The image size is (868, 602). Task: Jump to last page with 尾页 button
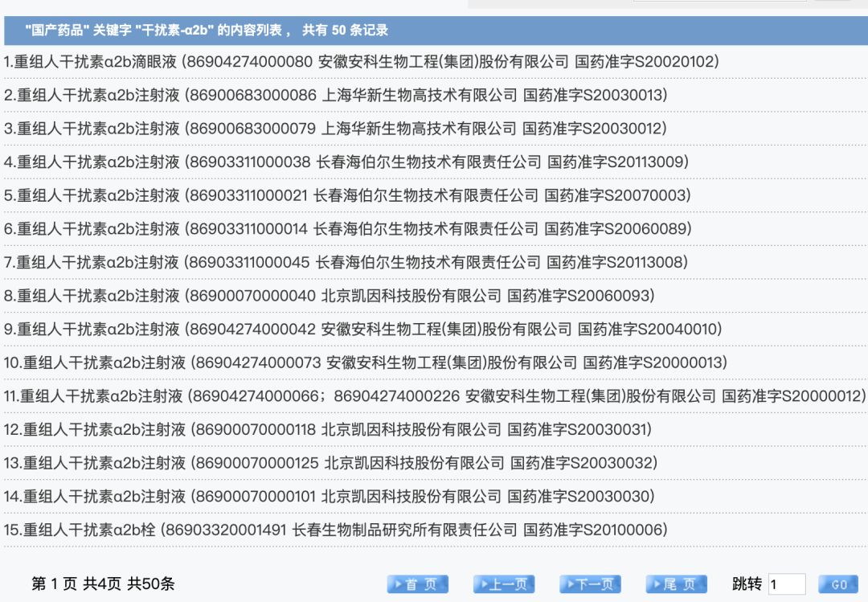(677, 584)
